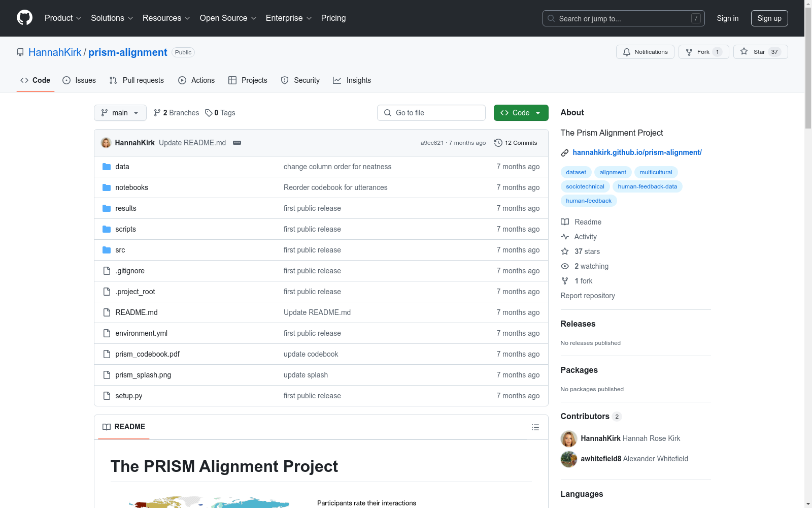
Task: Visit hannahkirk.github.io/prism-alignment link
Action: pyautogui.click(x=637, y=152)
